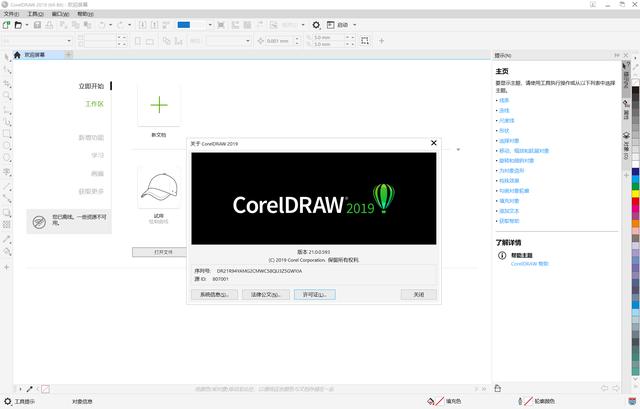Click the new document plus thumbnail
The height and width of the screenshot is (409, 640).
tap(159, 105)
